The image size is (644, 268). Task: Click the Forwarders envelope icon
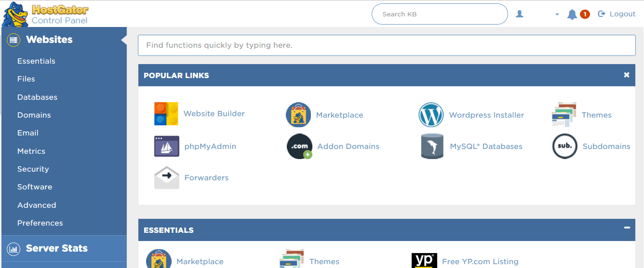167,177
